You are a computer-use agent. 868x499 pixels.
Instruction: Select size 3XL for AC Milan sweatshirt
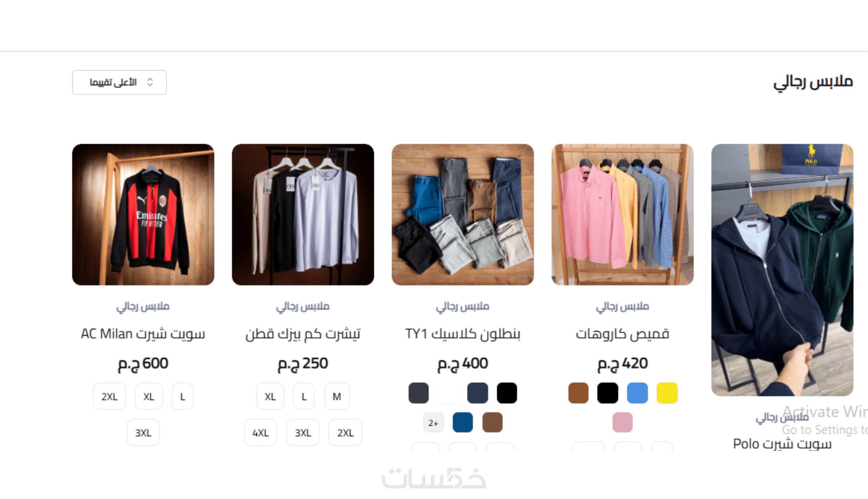pos(143,433)
